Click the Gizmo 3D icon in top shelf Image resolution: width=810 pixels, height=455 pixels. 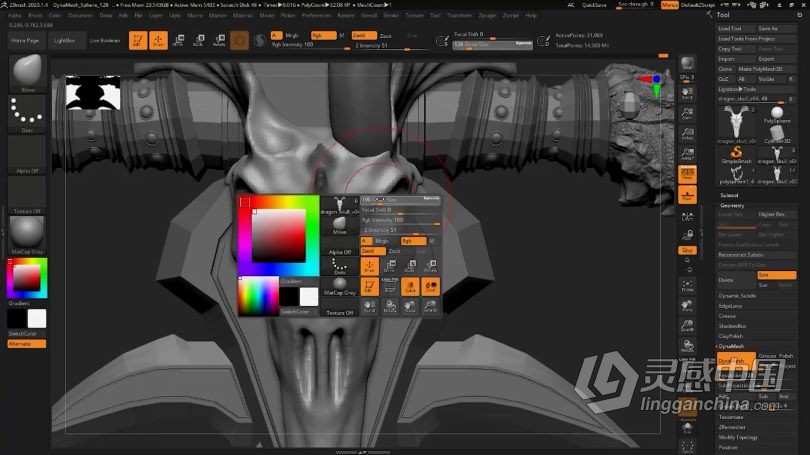pyautogui.click(x=239, y=40)
